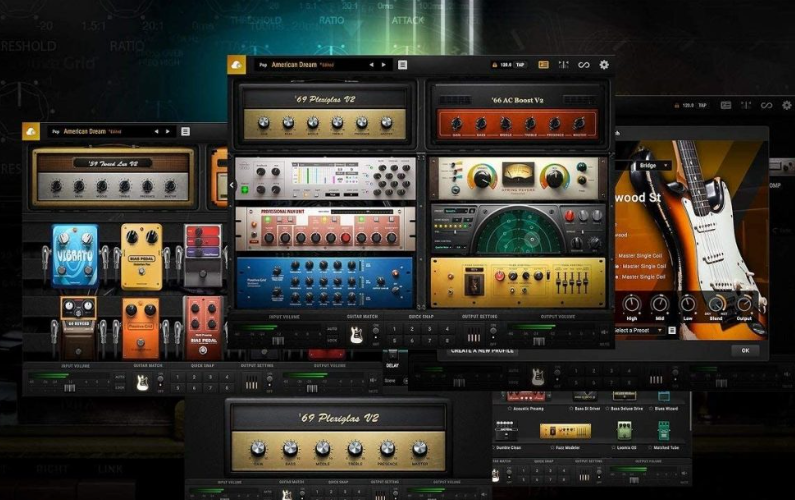This screenshot has height=500, width=795.
Task: Select the Matched Tube pedal in browser
Action: (664, 431)
